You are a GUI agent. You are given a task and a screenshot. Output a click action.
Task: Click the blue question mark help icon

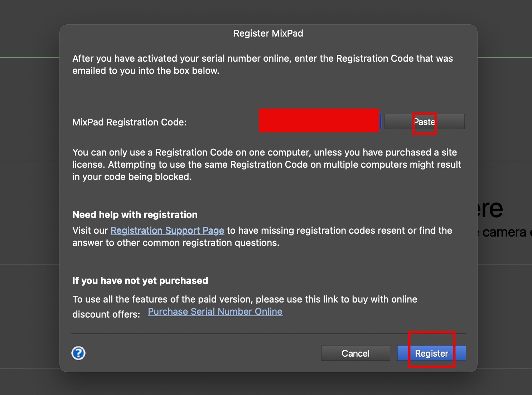(78, 353)
